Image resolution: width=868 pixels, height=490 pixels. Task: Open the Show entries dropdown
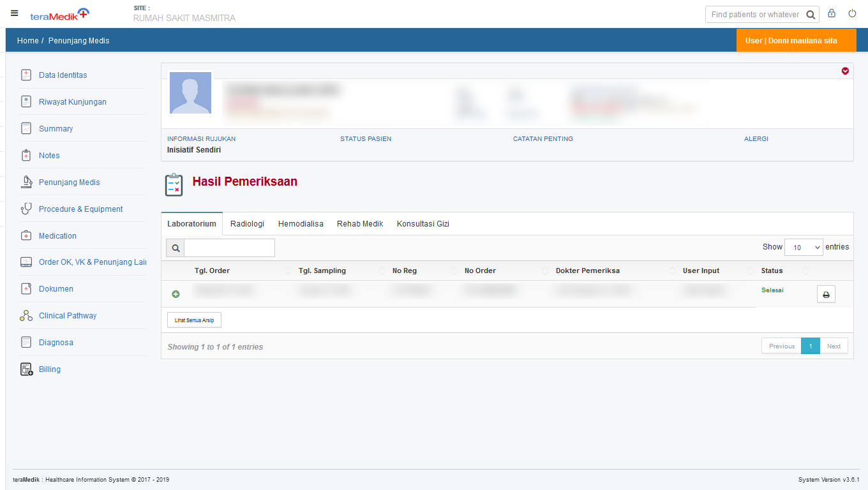tap(804, 248)
